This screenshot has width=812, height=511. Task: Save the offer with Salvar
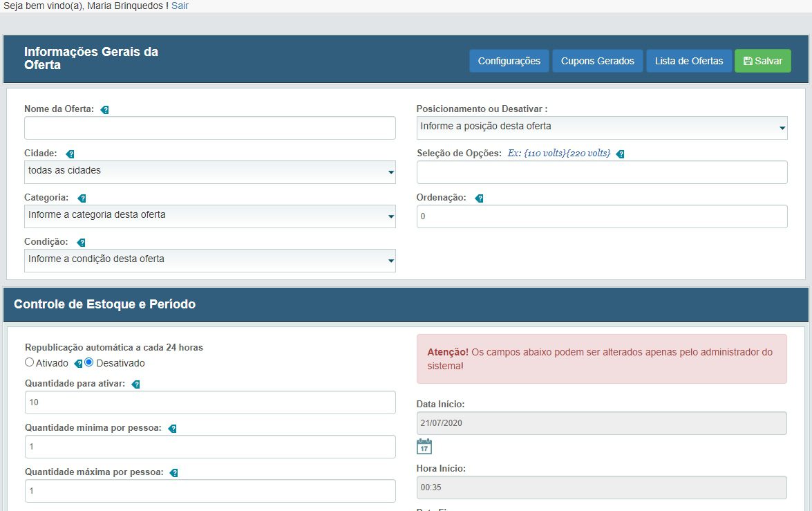[763, 61]
